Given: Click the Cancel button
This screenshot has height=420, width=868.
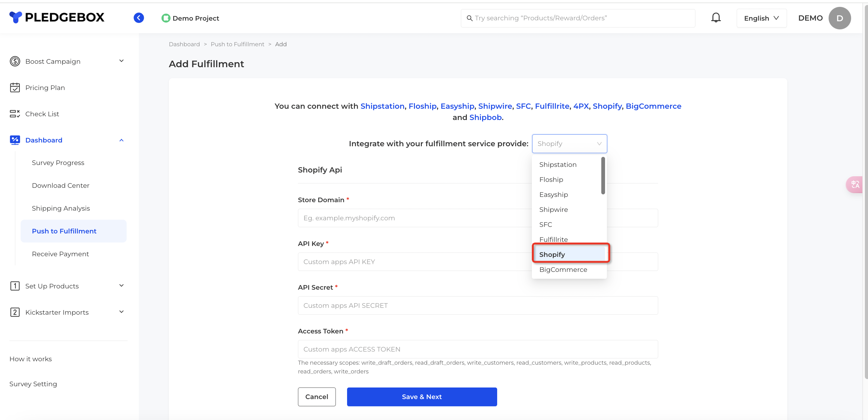Looking at the screenshot, I should pyautogui.click(x=317, y=397).
